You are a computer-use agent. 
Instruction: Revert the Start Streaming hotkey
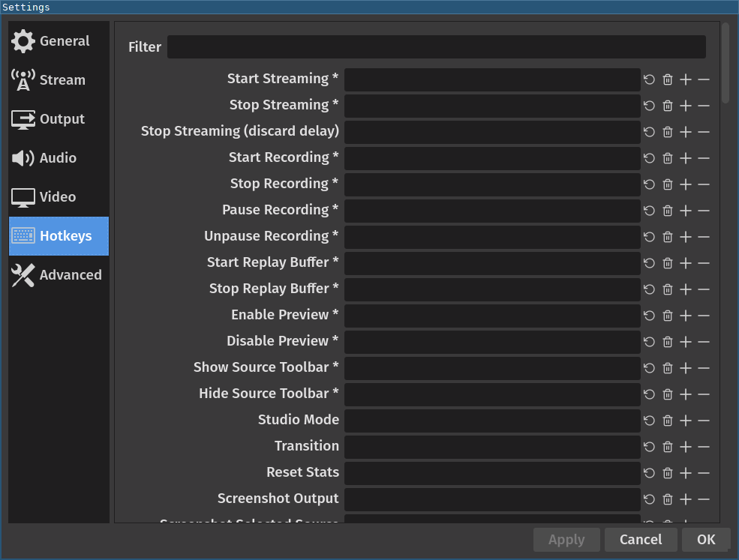649,79
